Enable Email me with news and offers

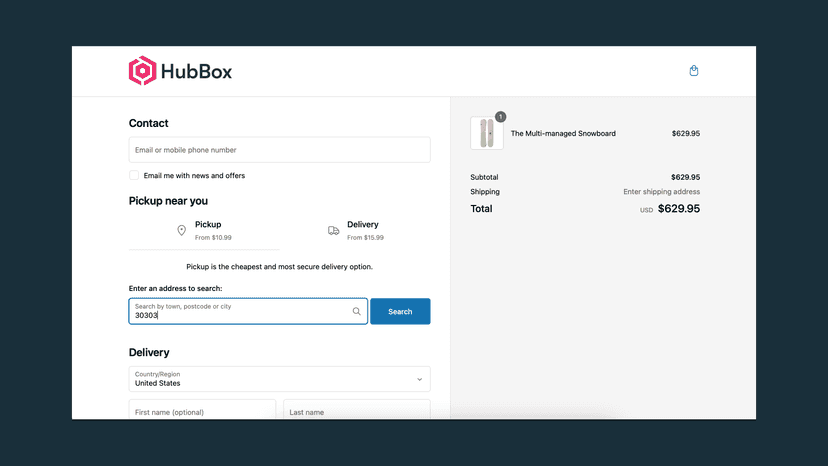click(x=134, y=175)
